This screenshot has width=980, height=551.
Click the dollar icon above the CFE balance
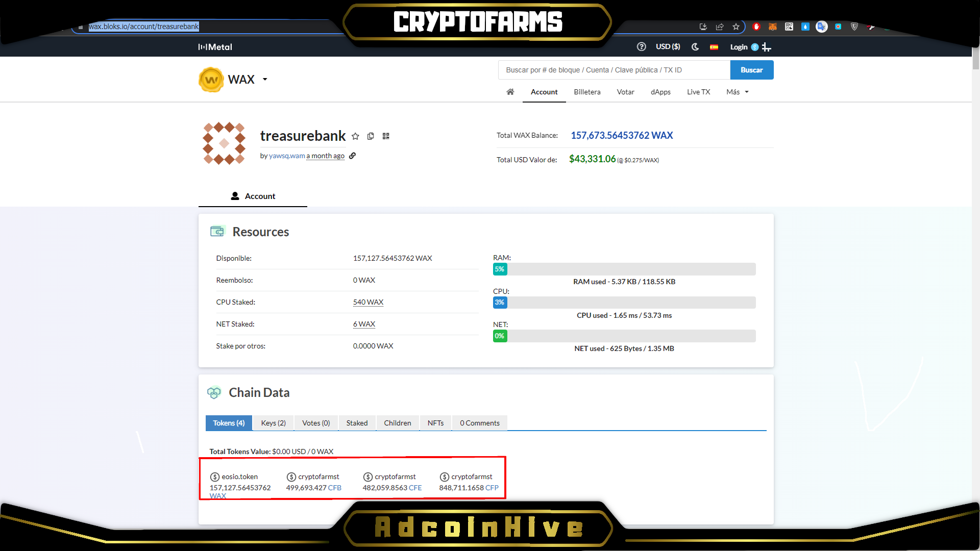tap(368, 477)
